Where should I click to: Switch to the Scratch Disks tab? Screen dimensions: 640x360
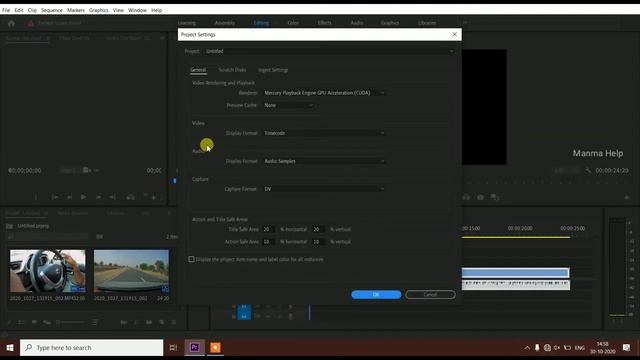(232, 70)
